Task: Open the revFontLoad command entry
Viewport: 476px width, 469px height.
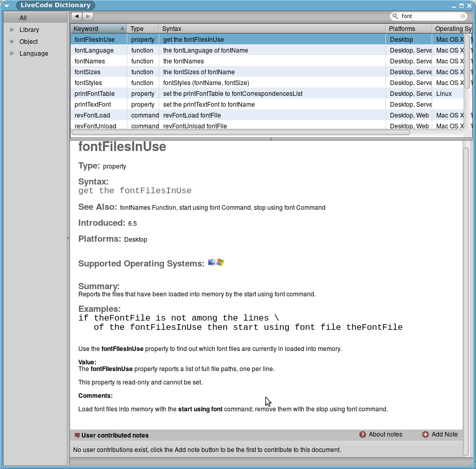Action: pyautogui.click(x=93, y=115)
